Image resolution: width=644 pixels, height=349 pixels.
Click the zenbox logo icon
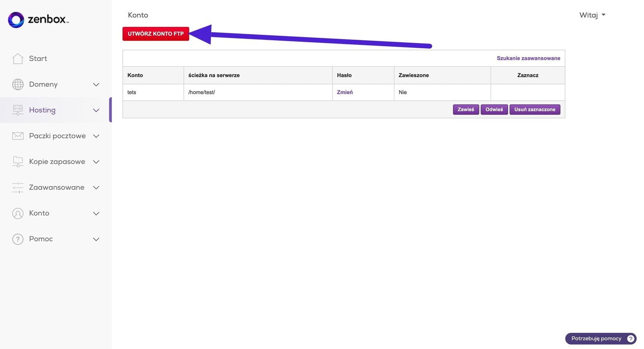click(16, 20)
